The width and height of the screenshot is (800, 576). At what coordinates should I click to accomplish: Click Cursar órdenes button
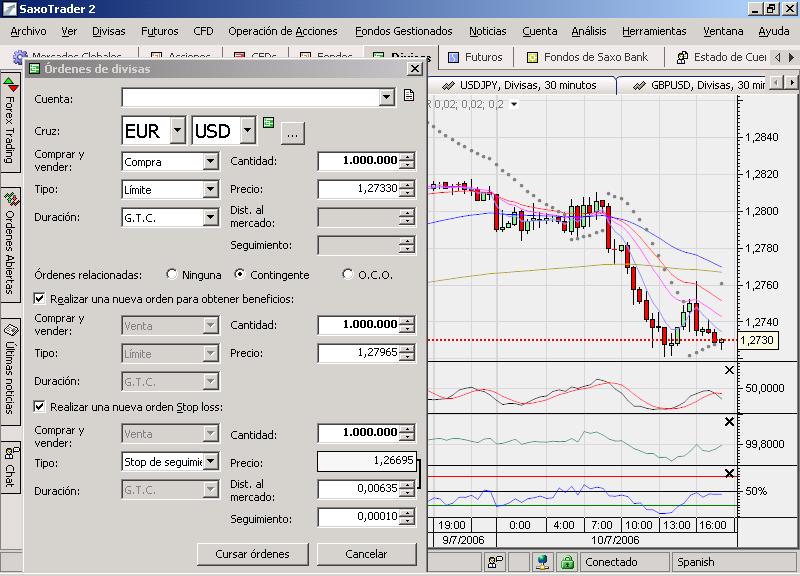point(253,554)
